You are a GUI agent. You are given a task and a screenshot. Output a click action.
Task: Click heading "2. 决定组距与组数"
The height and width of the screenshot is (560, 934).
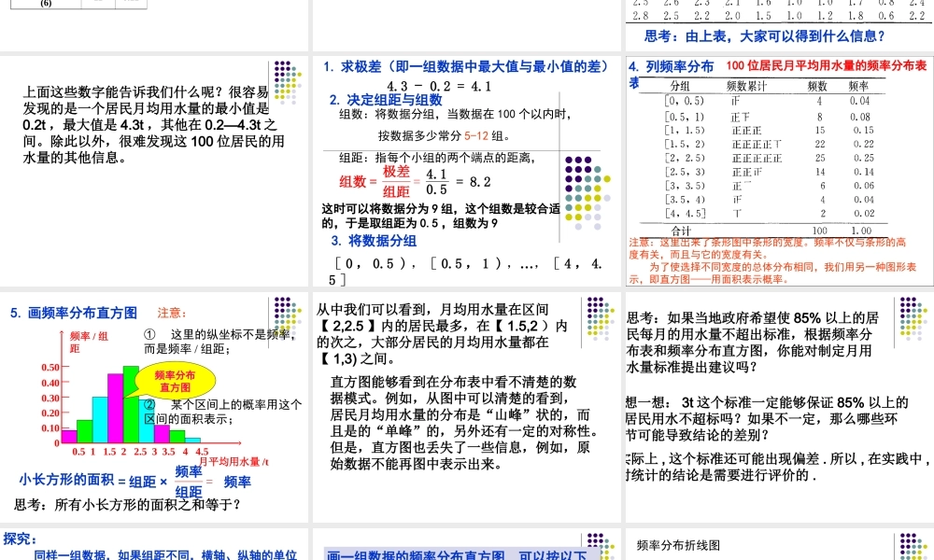point(386,100)
